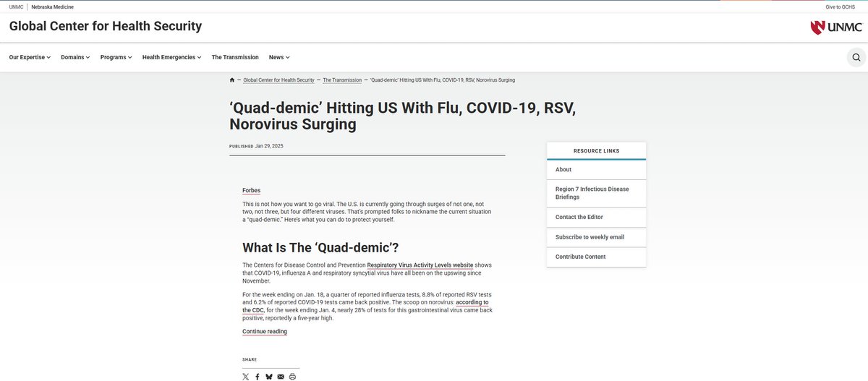Expand the Programs menu

pyautogui.click(x=116, y=57)
